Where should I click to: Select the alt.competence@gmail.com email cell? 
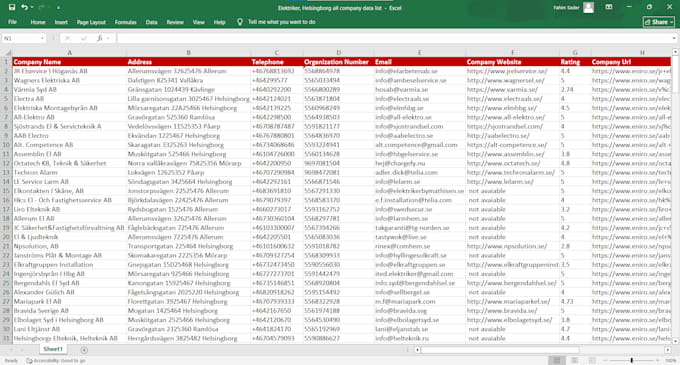pos(420,145)
